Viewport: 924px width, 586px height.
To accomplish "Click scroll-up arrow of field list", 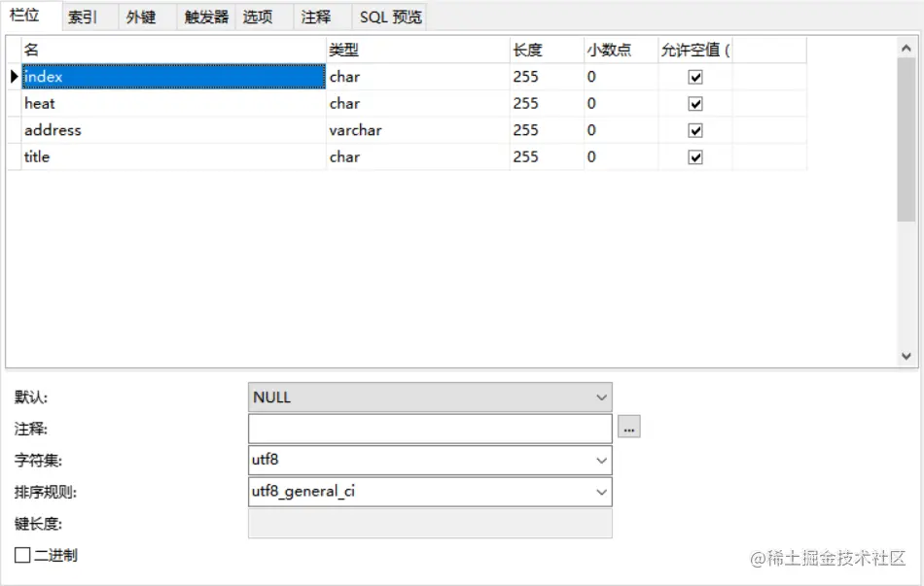I will click(906, 49).
